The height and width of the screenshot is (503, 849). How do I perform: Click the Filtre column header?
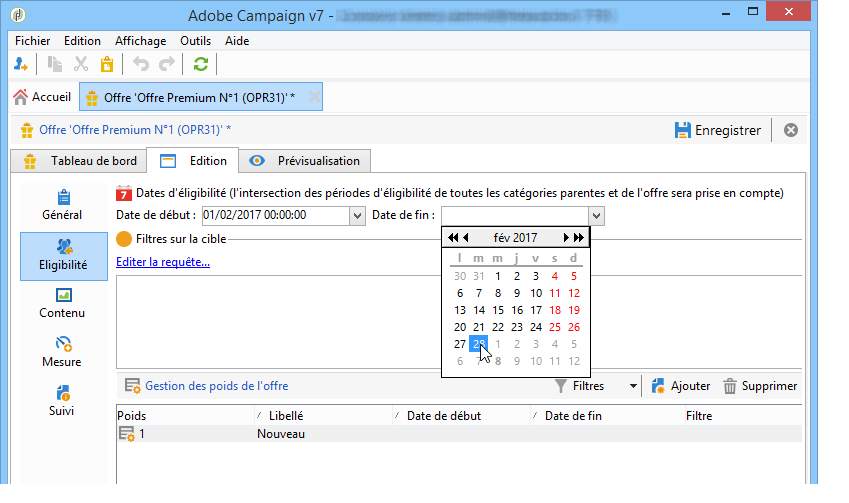tap(743, 416)
